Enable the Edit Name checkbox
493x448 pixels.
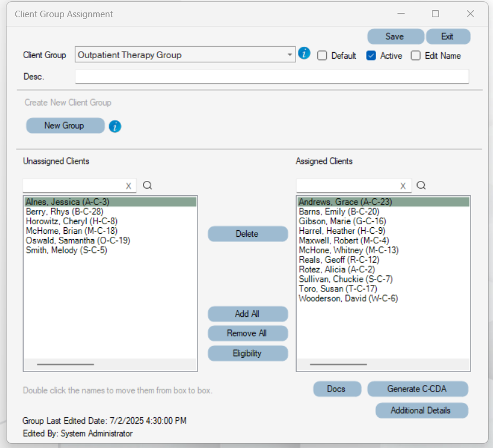click(x=415, y=55)
